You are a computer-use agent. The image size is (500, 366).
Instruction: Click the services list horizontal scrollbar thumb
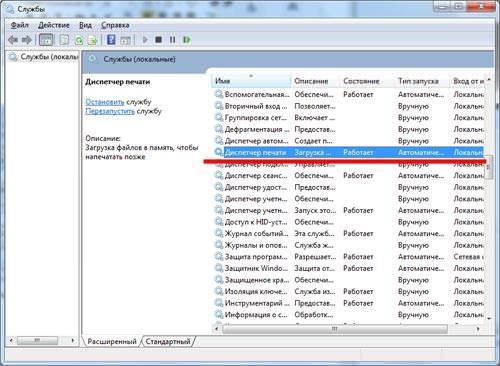[x=335, y=329]
